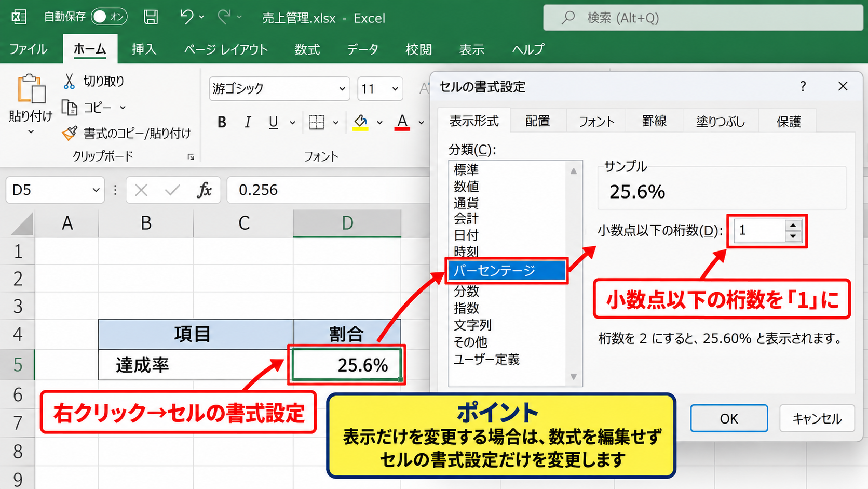Viewport: 868px width, 489px height.
Task: Click the Font Color A icon
Action: 402,122
